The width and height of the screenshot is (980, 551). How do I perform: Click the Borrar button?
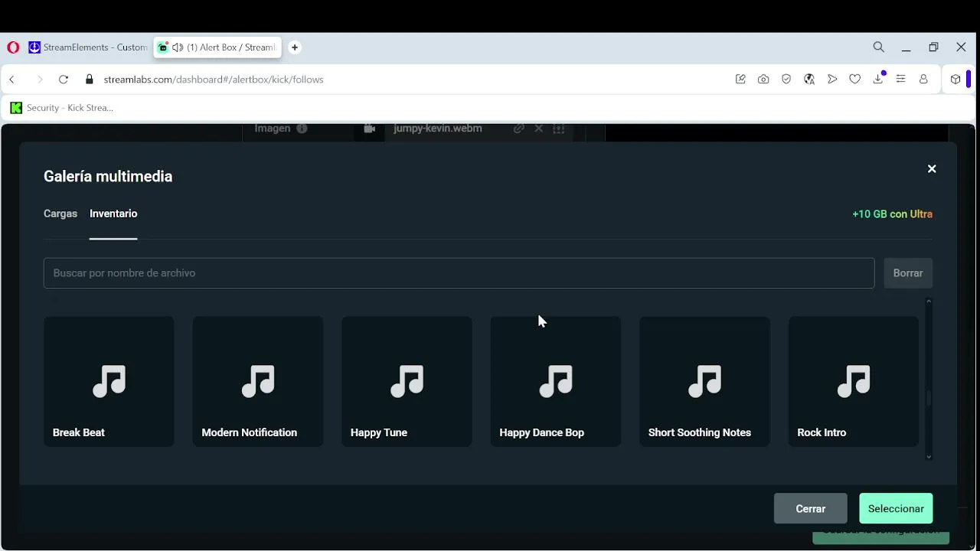(908, 273)
